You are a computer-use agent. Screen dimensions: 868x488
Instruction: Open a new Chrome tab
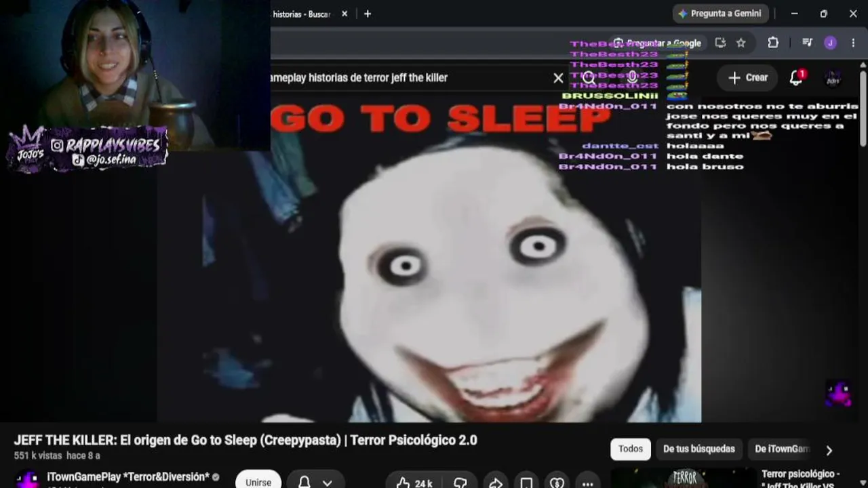368,14
